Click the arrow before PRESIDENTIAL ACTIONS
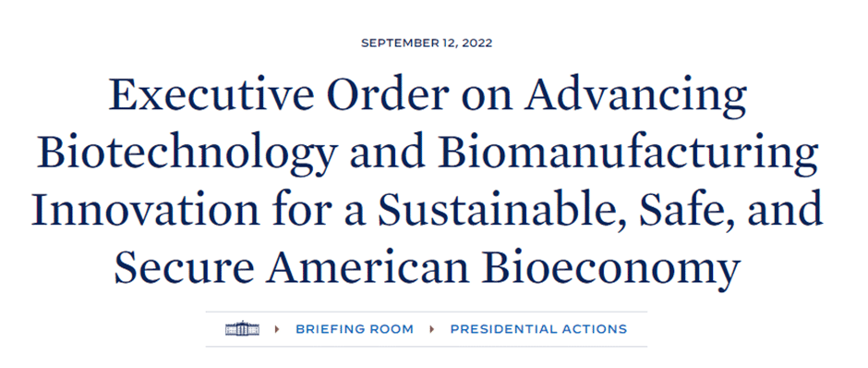The width and height of the screenshot is (868, 368). (x=432, y=329)
